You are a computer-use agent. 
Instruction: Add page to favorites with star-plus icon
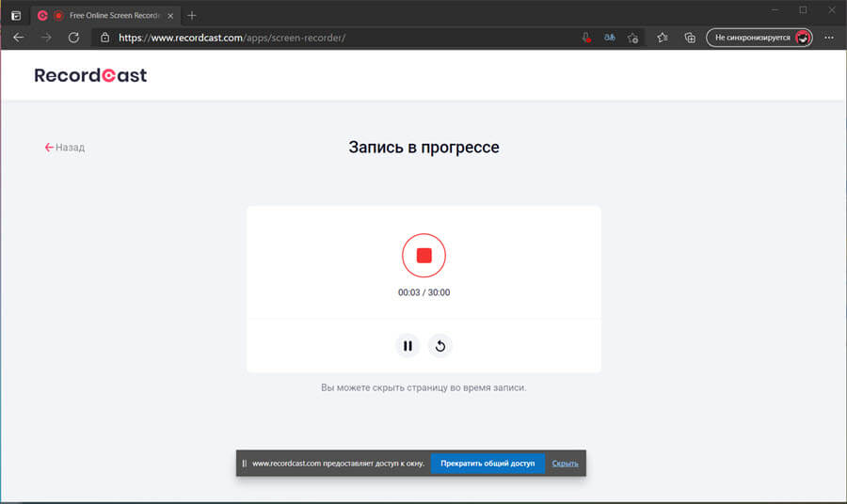click(x=633, y=38)
